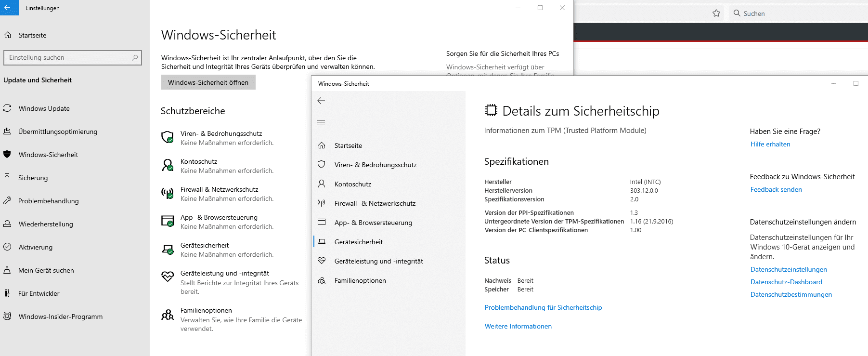Click the Mein Gerät suchen icon
Screen dimensions: 868x356
point(7,270)
